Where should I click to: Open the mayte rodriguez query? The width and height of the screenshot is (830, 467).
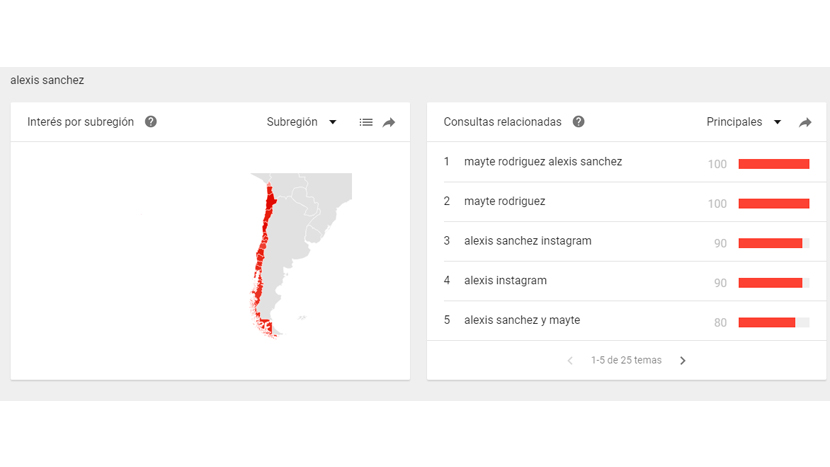coord(504,201)
